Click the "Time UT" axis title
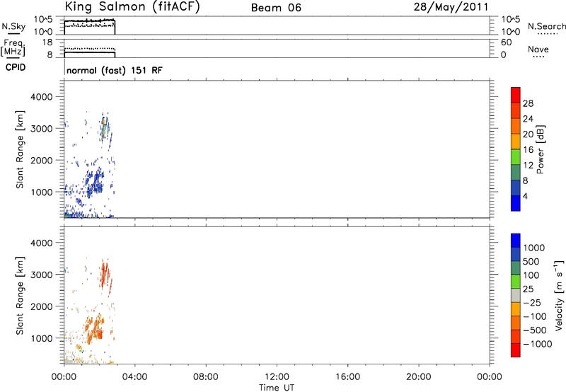The width and height of the screenshot is (566, 392). (x=277, y=388)
